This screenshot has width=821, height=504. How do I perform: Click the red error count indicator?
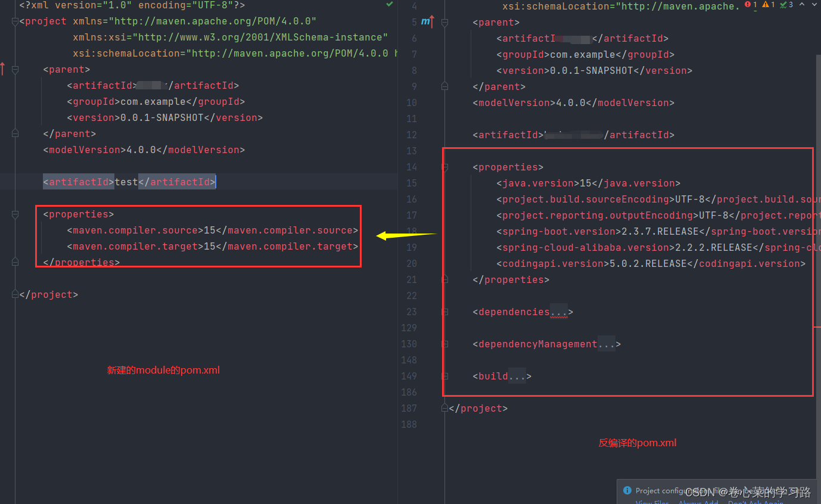pyautogui.click(x=750, y=5)
